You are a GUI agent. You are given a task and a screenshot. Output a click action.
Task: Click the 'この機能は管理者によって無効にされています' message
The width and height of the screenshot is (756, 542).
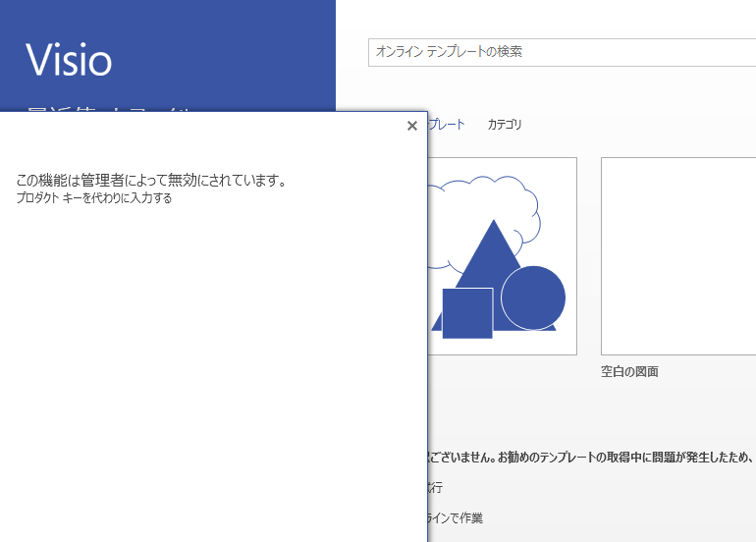pos(152,180)
